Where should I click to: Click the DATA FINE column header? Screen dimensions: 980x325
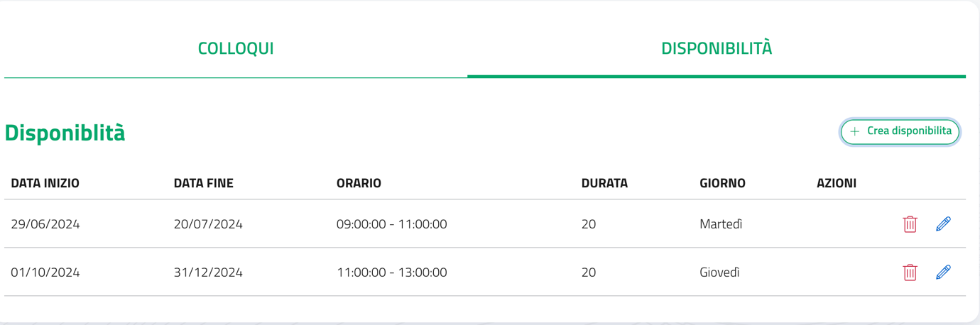coord(204,183)
